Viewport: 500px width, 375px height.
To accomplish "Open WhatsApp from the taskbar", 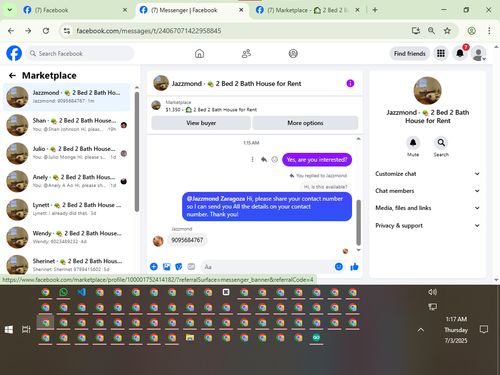I will [x=63, y=292].
